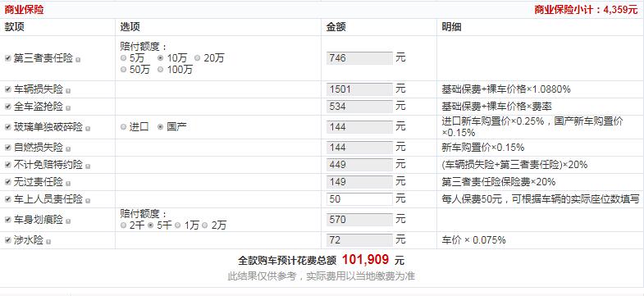Select 20万 third-party liability coverage
Screen dimensions: 644x296
point(198,58)
